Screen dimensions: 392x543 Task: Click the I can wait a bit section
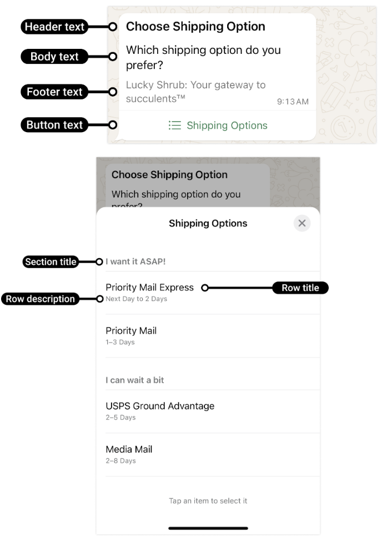tap(135, 380)
